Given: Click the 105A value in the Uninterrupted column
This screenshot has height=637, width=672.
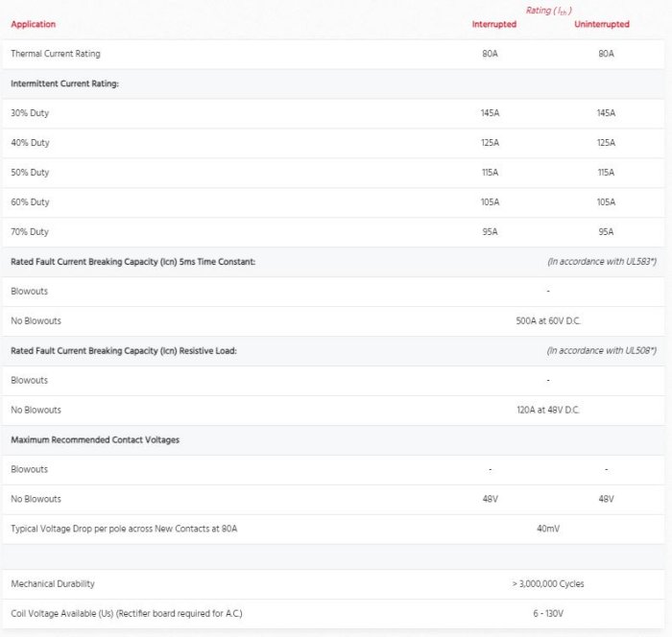Looking at the screenshot, I should (x=606, y=202).
